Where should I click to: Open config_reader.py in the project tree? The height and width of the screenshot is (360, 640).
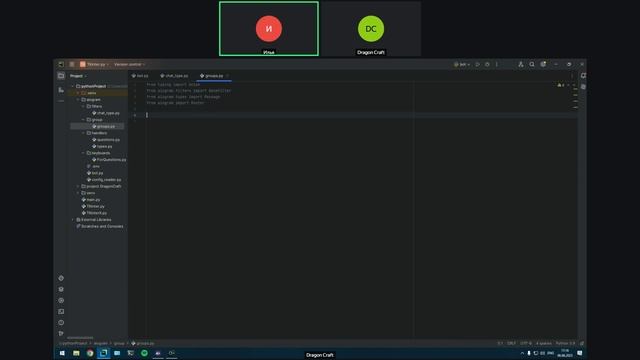tap(104, 180)
